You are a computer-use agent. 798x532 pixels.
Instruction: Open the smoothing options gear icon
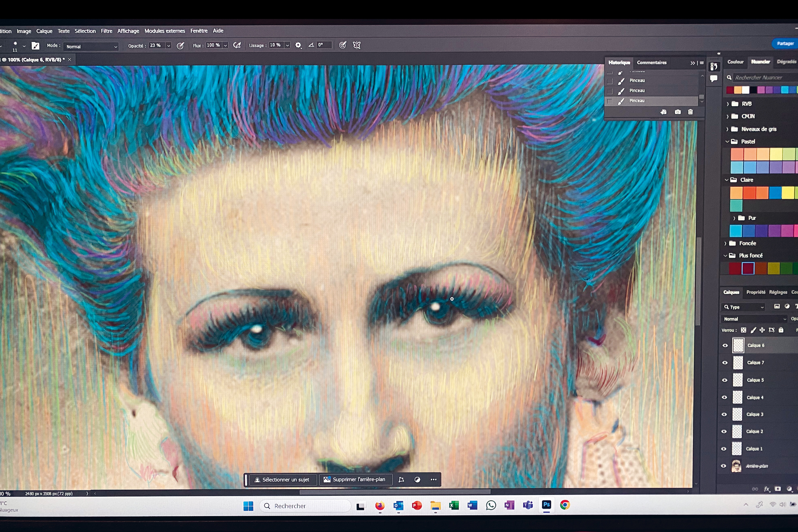coord(298,45)
